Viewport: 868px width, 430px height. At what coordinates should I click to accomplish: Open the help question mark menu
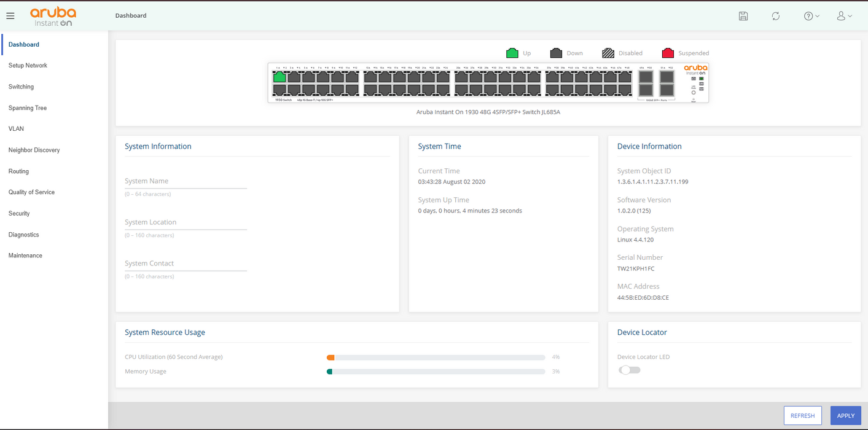tap(811, 16)
